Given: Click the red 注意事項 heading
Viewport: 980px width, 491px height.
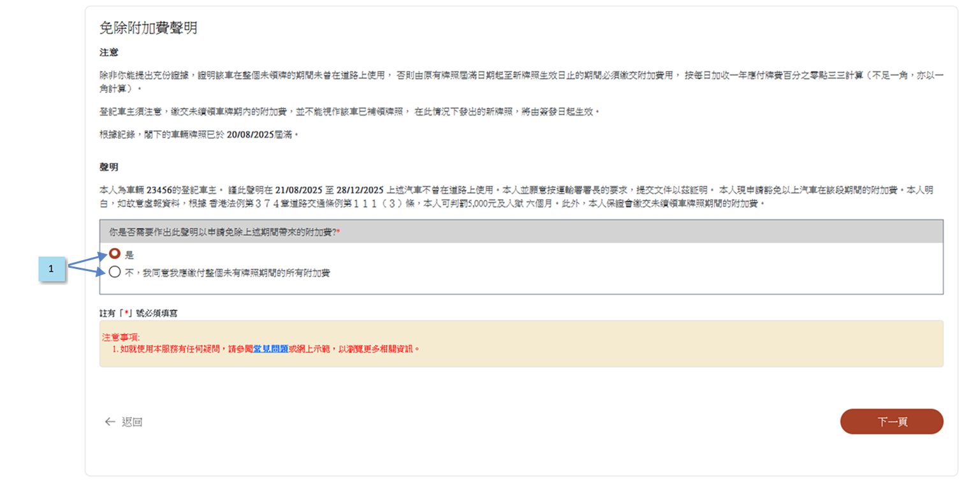Looking at the screenshot, I should (x=121, y=337).
